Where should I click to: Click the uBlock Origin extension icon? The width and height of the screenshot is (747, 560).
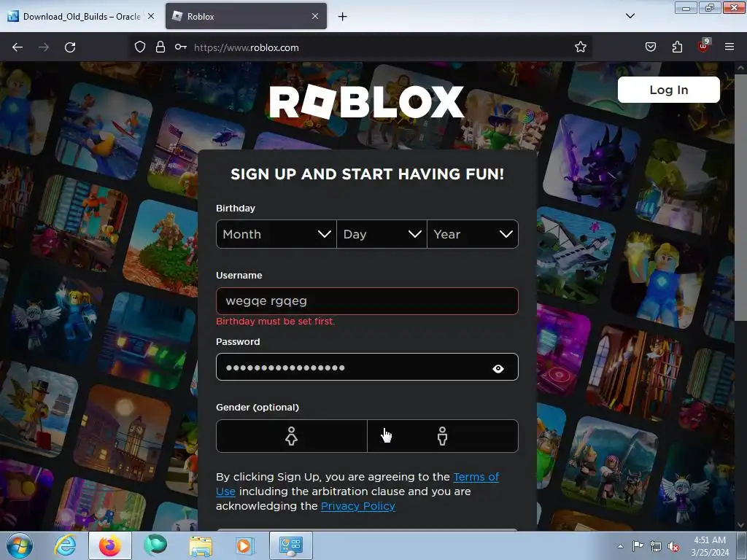pos(704,46)
